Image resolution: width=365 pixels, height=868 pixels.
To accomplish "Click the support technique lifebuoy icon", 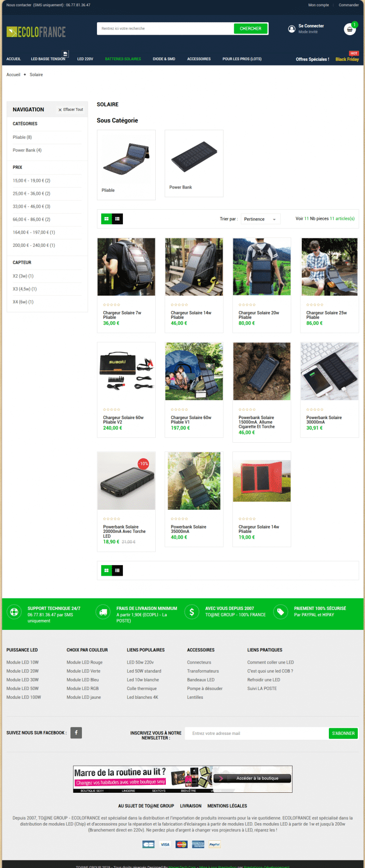I will [14, 612].
